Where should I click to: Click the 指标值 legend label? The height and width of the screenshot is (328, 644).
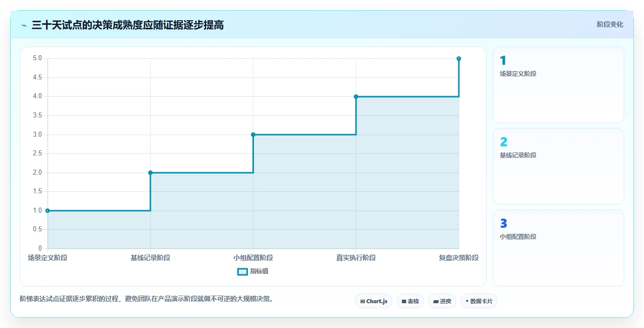point(259,271)
